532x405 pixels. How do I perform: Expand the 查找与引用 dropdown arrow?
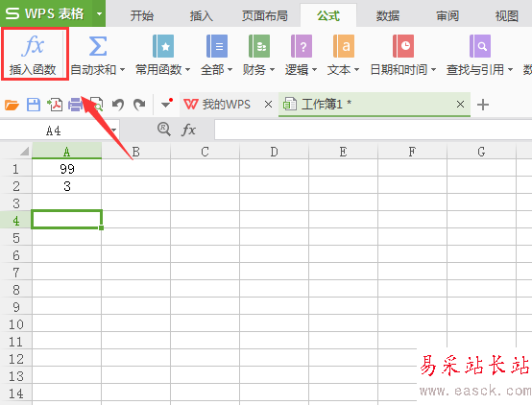[x=510, y=70]
